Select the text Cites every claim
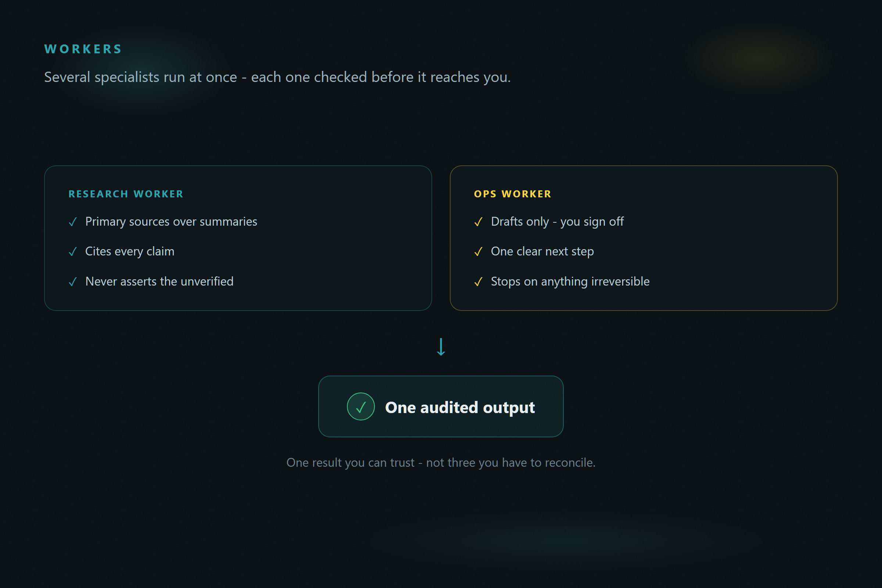The width and height of the screenshot is (882, 588). click(x=130, y=251)
